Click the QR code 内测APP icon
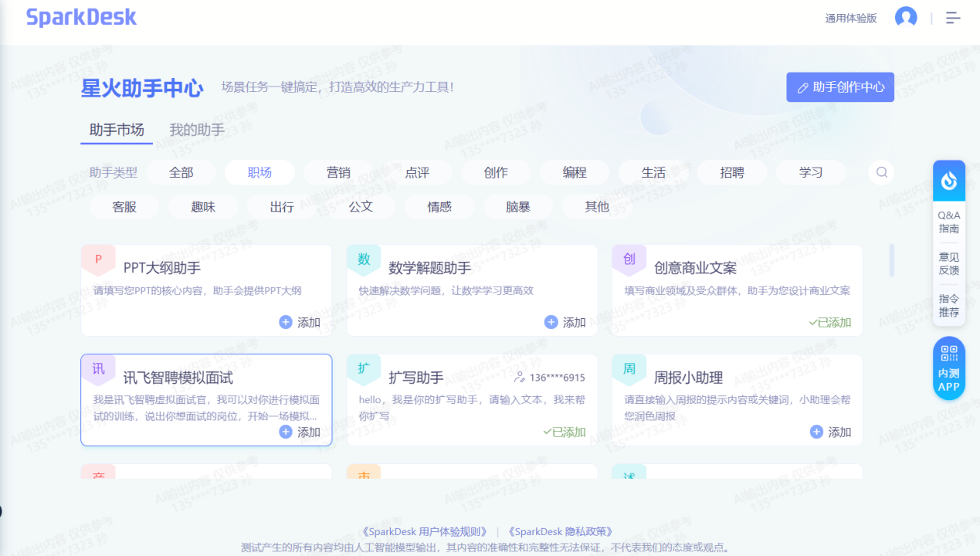The width and height of the screenshot is (980, 556). 948,368
